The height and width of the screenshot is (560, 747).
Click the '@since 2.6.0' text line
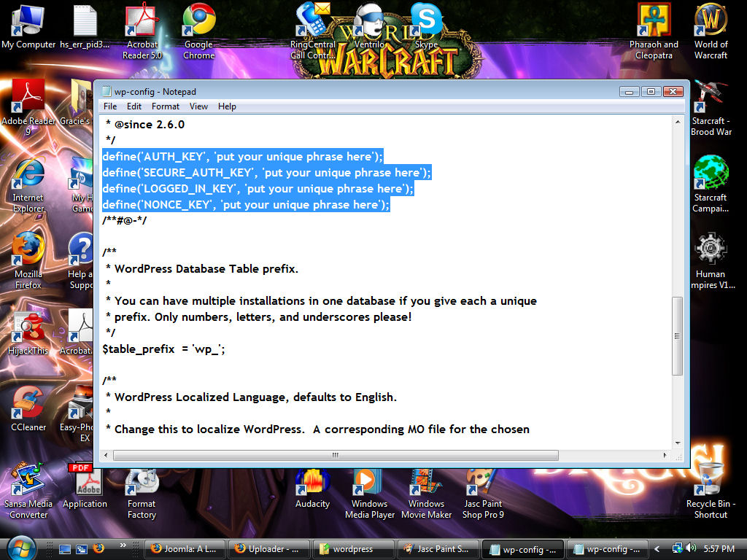coord(145,124)
